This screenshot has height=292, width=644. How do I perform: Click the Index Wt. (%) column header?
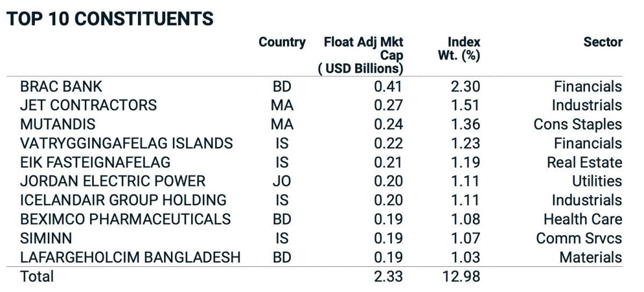[459, 49]
